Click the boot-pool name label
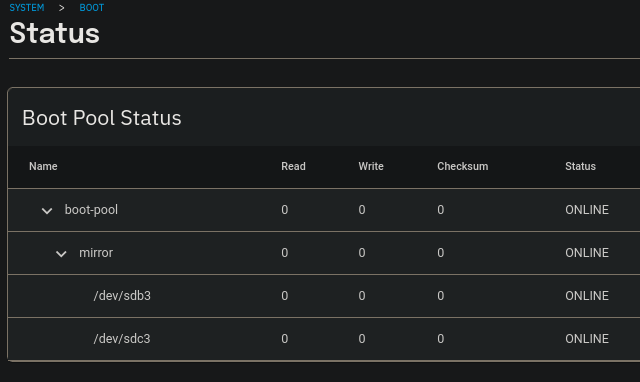Screen dimensions: 640x382 [x=91, y=210]
